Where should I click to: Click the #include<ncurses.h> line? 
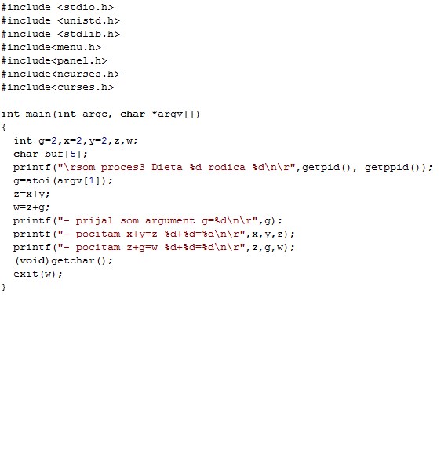pyautogui.click(x=60, y=74)
